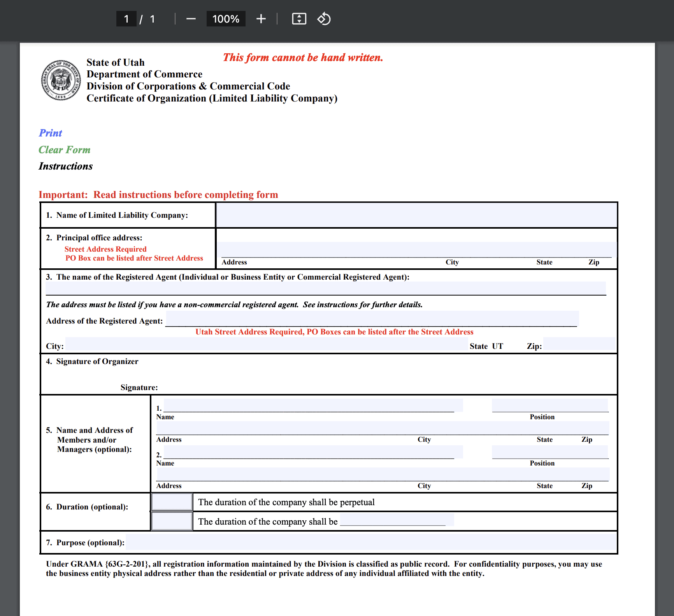Click member 1 Position field
The width and height of the screenshot is (674, 616).
(550, 405)
